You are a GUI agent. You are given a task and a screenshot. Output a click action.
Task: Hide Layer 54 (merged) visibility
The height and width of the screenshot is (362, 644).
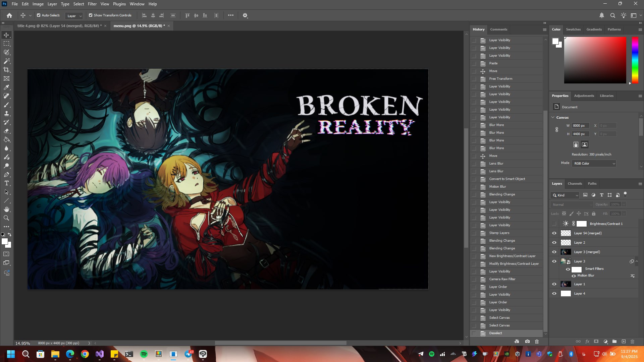coord(554,233)
